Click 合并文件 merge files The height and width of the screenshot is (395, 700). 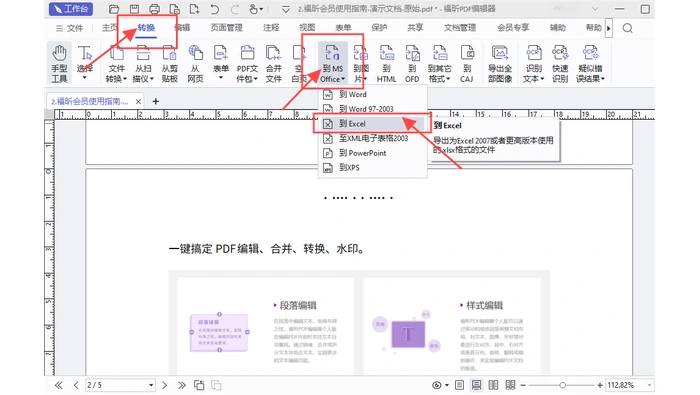click(273, 63)
